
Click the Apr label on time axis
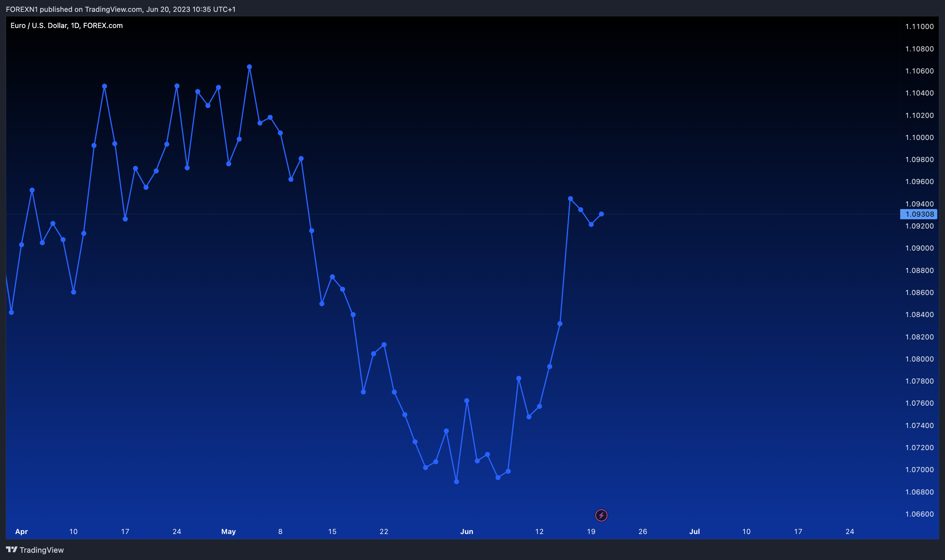tap(21, 531)
